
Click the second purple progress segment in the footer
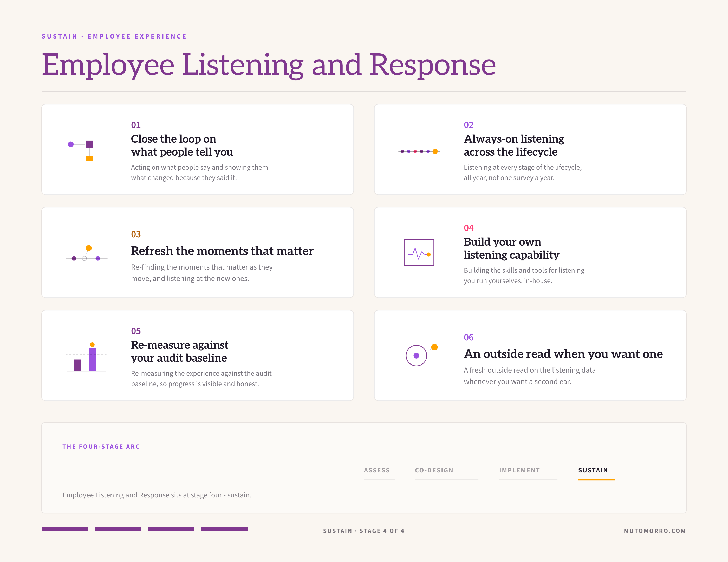(x=118, y=529)
